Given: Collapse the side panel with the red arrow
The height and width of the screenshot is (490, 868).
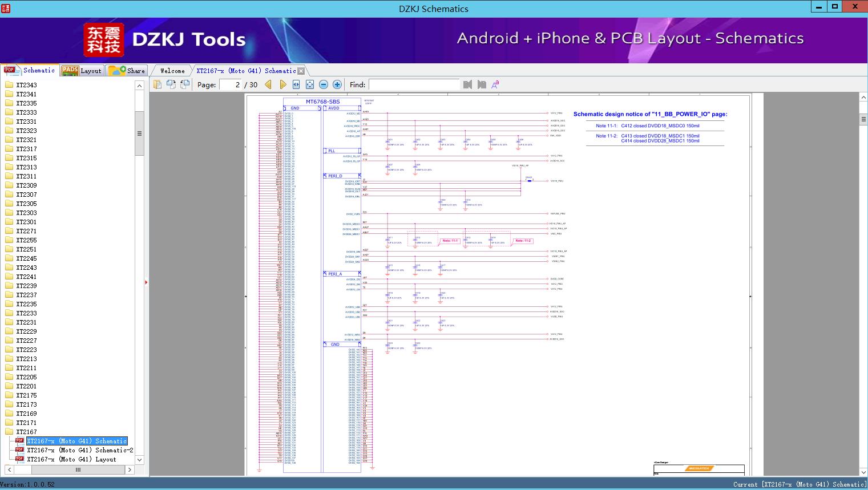Looking at the screenshot, I should click(x=146, y=282).
